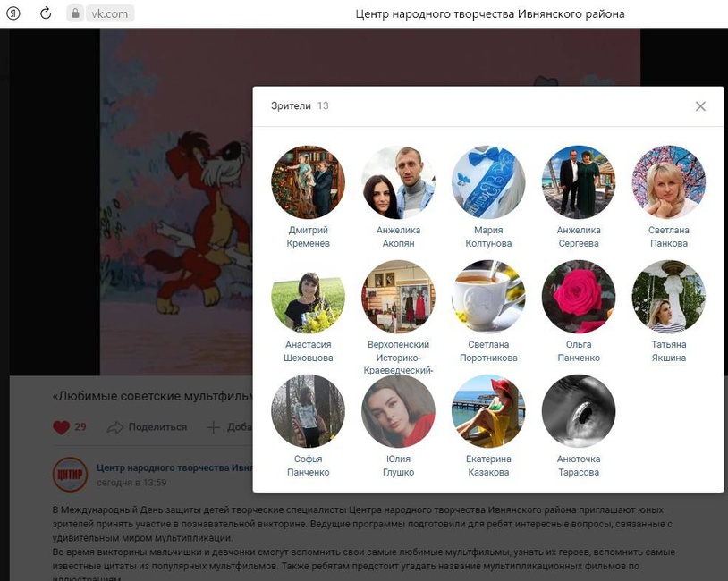Click the cartoon video player frame
Image resolution: width=728 pixels, height=581 pixels.
176,202
